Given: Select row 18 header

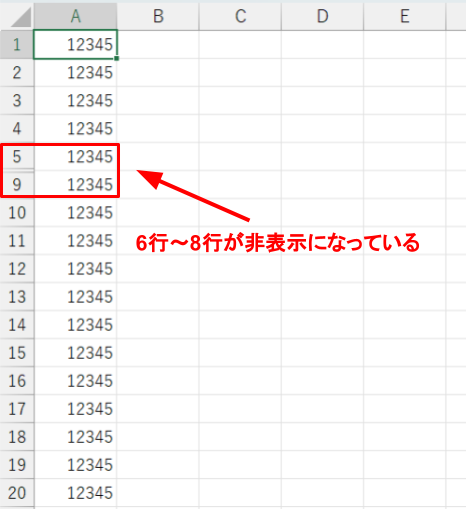Looking at the screenshot, I should [x=17, y=437].
